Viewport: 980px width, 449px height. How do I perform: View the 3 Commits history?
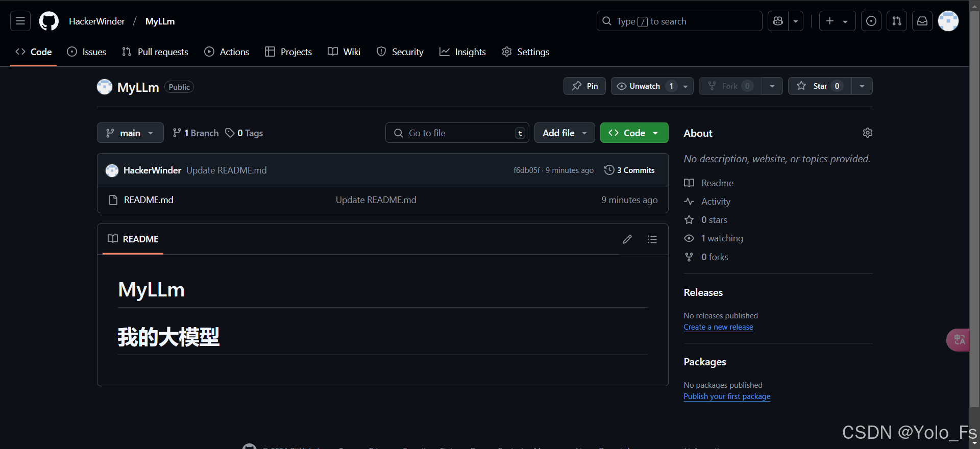tap(629, 170)
